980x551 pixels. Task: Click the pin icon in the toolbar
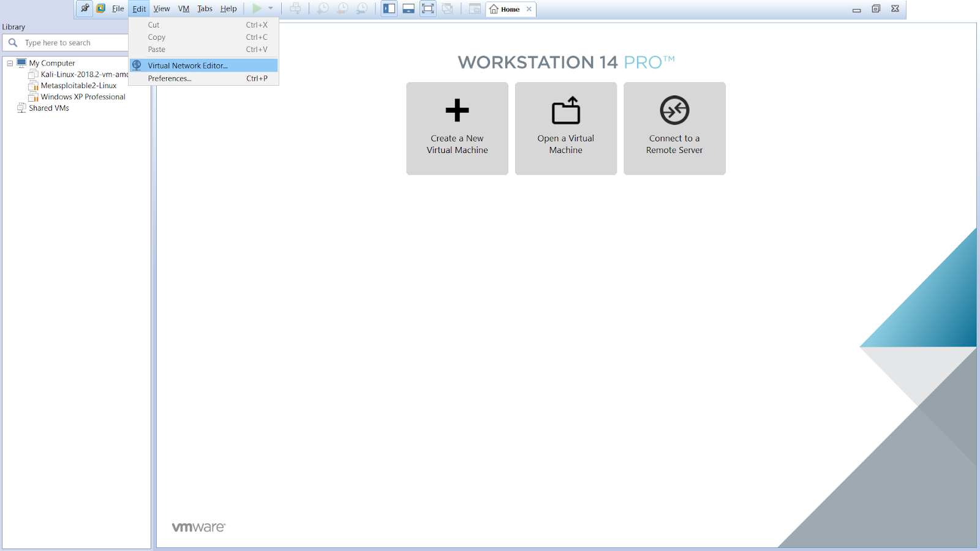[85, 9]
